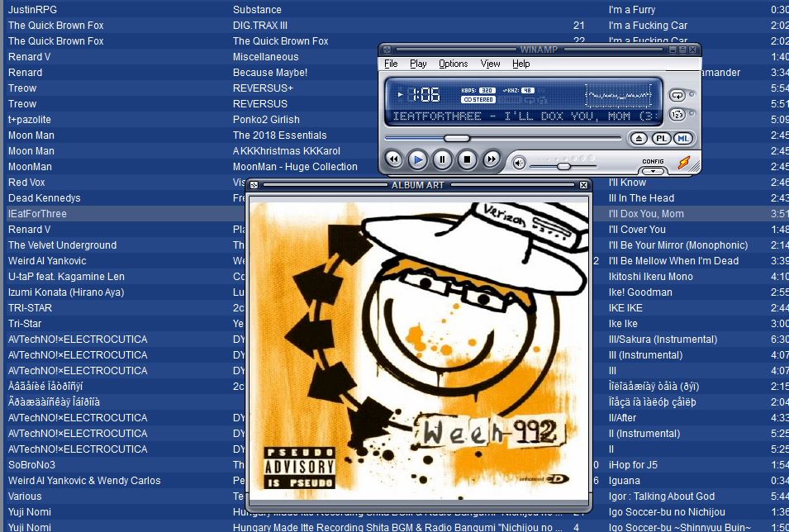
Task: Select artist row IEatForThree
Action: click(37, 214)
